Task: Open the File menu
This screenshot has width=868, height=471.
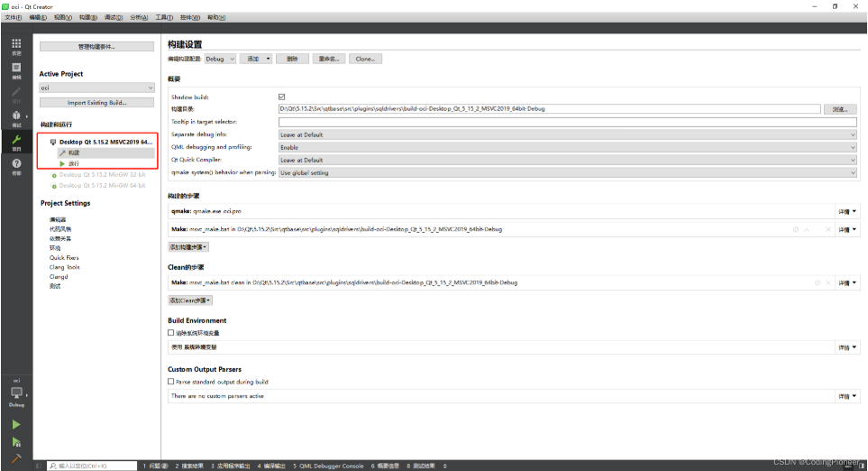Action: (13, 18)
